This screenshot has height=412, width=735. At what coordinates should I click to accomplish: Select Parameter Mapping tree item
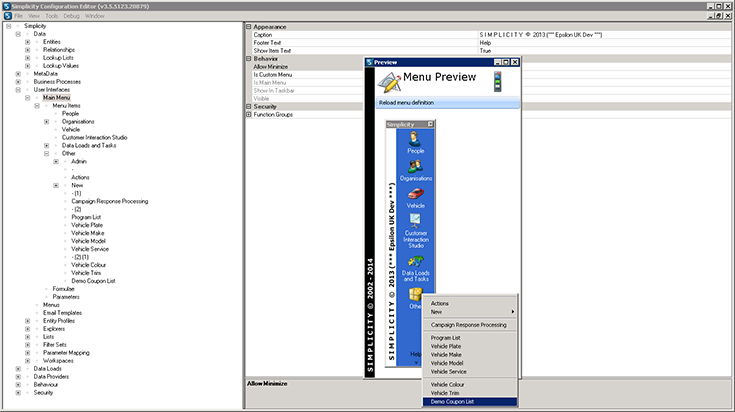point(66,352)
